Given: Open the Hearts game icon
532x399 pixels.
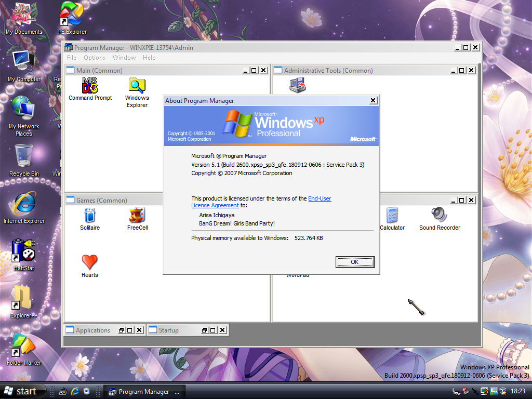Looking at the screenshot, I should click(x=89, y=267).
